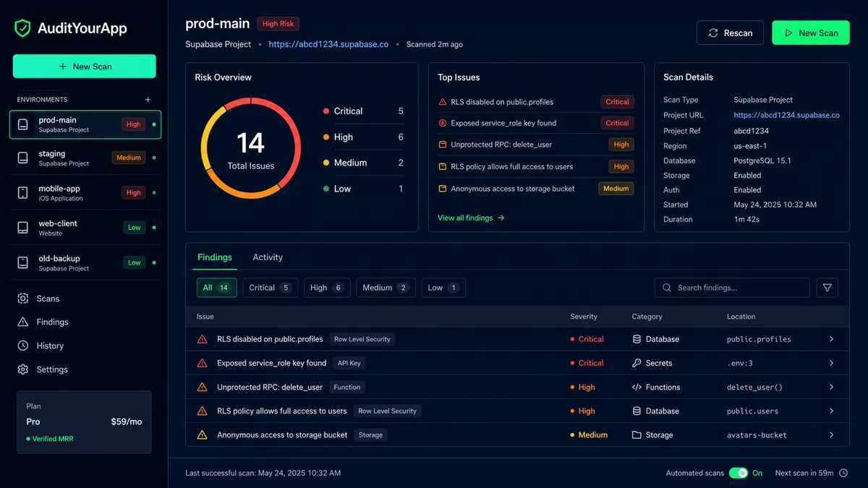Click "RLS policy allows full access" in Top Issues
This screenshot has height=488, width=868.
pos(511,167)
